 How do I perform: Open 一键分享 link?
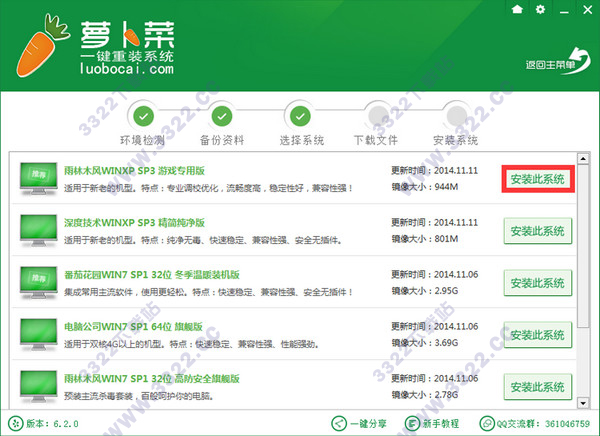tap(368, 424)
